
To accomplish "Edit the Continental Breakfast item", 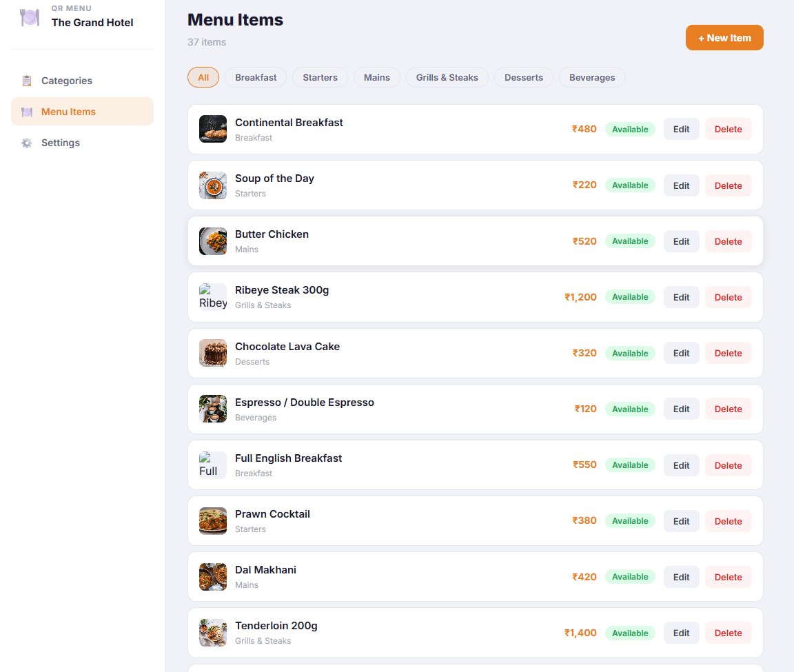I will coord(681,129).
